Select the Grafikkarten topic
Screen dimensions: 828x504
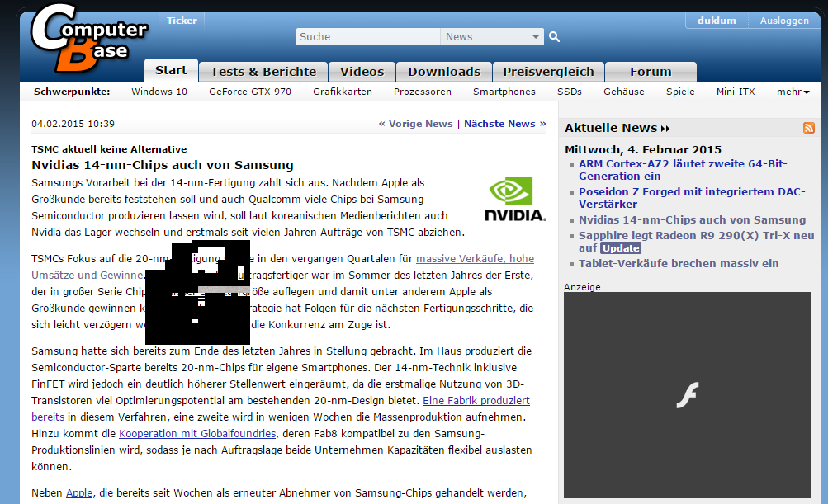[x=343, y=92]
